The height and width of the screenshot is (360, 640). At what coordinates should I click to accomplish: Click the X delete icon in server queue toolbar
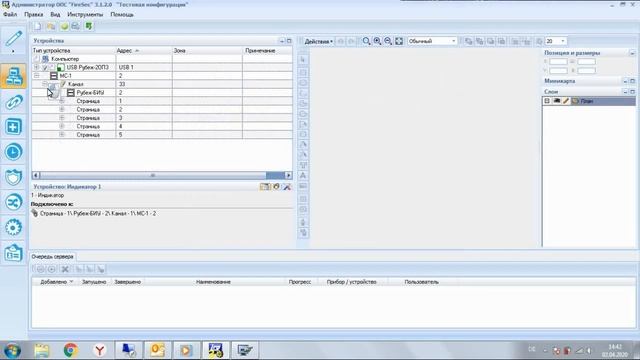pos(65,269)
